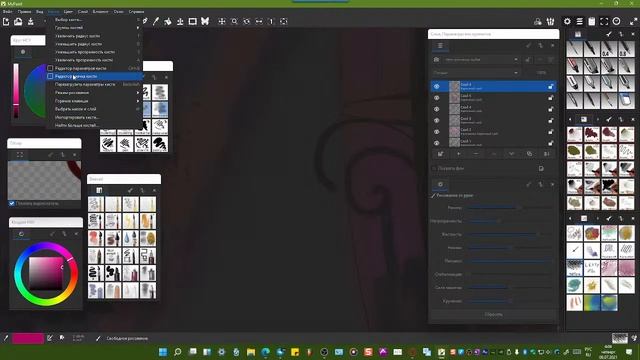Click the gear brush settings icon top right
Viewport: 640px width, 360px height.
567,21
